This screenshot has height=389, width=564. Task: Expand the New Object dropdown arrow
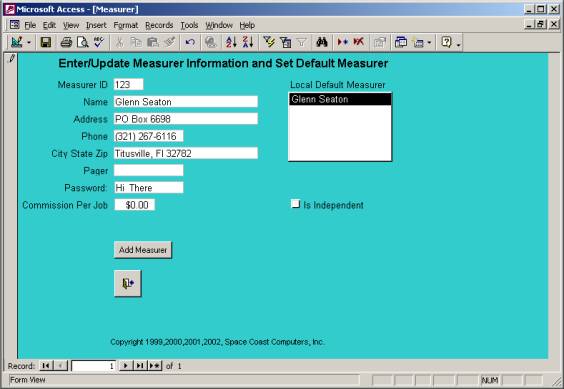click(429, 43)
